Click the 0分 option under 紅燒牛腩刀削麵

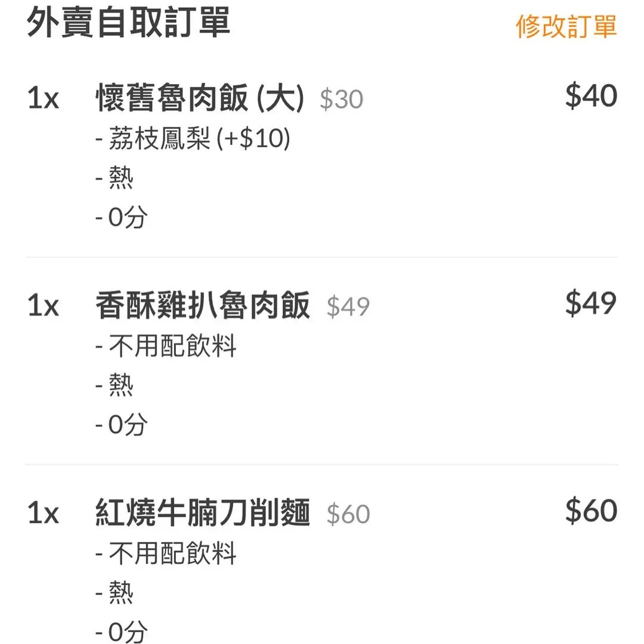pos(126,632)
